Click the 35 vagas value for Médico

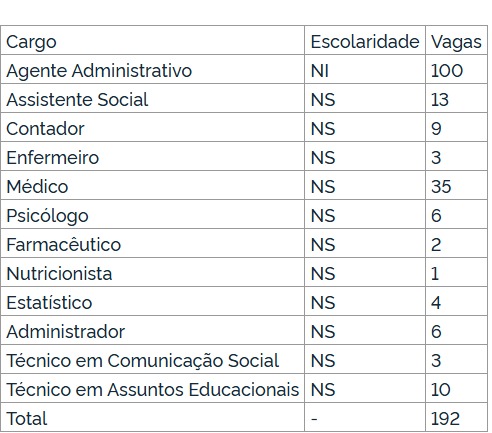click(x=441, y=186)
